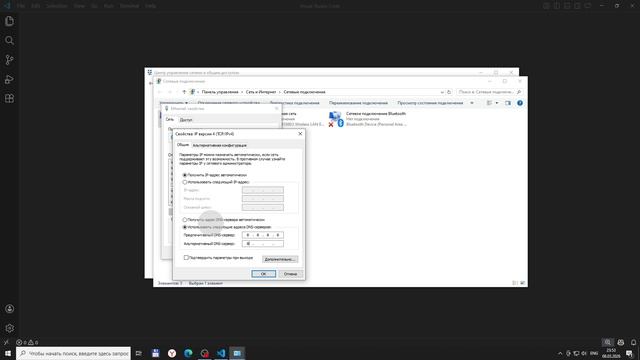Click Network and Internet in breadcrumb path
Image resolution: width=640 pixels, height=360 pixels.
tap(261, 92)
